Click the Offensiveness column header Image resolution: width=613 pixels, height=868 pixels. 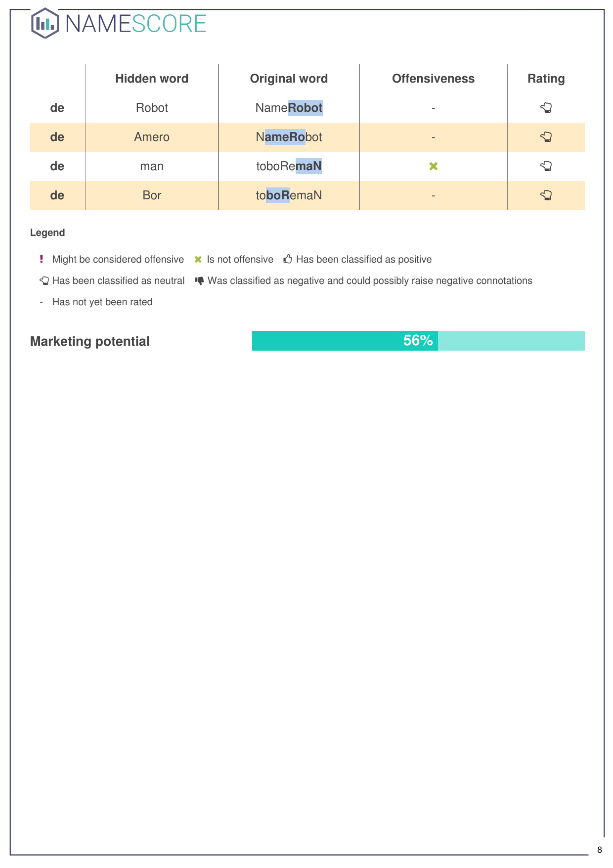[x=433, y=79]
